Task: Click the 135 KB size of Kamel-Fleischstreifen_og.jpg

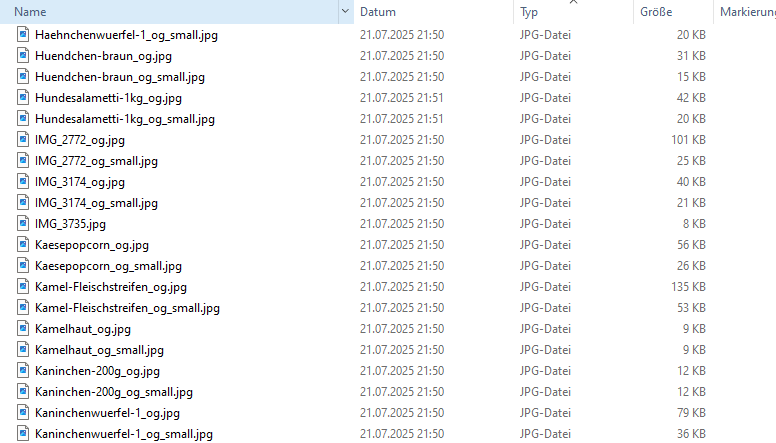Action: click(688, 287)
